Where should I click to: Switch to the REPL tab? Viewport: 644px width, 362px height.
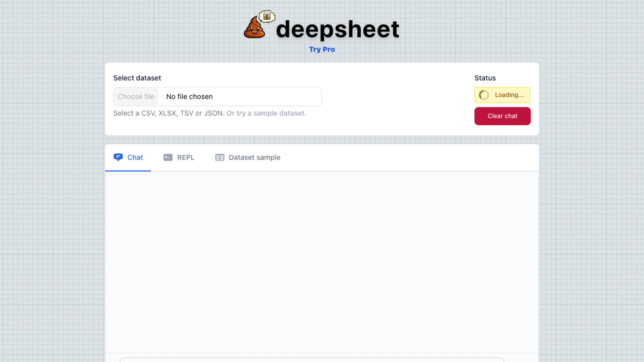point(185,157)
